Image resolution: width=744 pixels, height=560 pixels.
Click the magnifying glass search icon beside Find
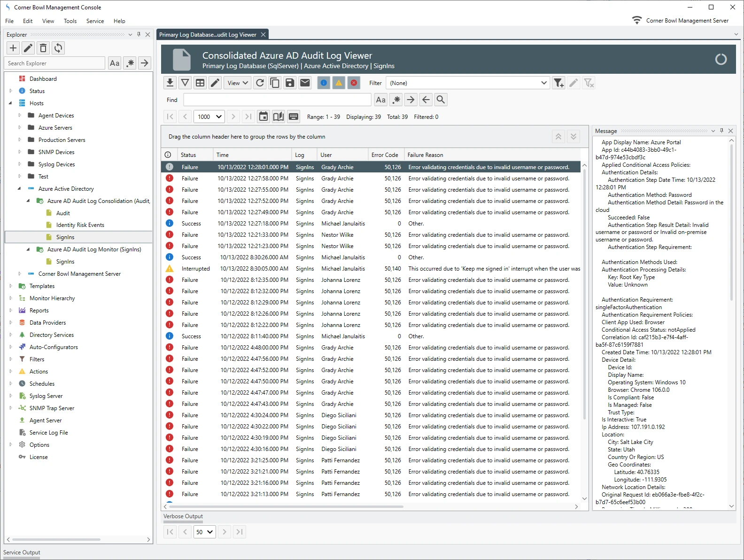pyautogui.click(x=441, y=100)
